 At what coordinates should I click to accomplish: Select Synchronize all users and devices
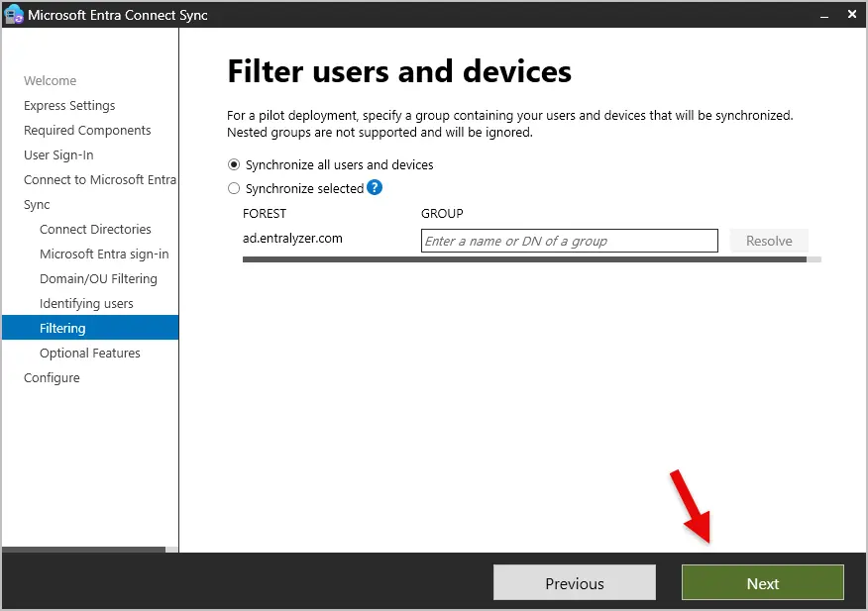coord(234,164)
